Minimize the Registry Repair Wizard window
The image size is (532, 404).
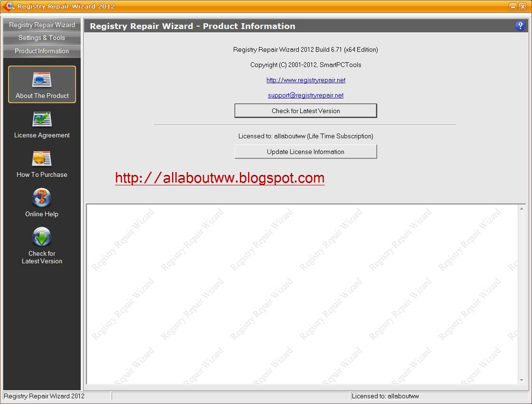pyautogui.click(x=513, y=7)
